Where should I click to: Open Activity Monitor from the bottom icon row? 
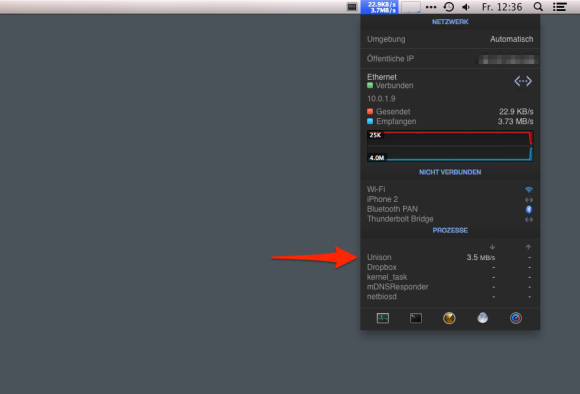pos(382,318)
